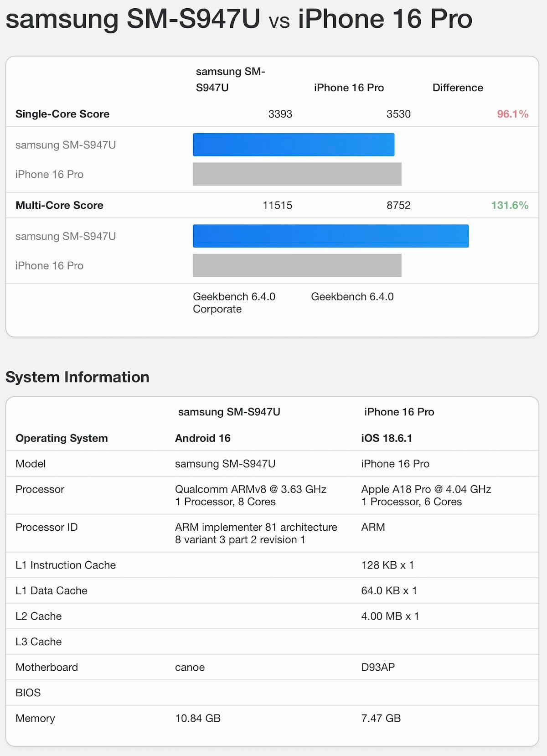Click the '64.0 KB x 1' value
Screen dimensions: 547x756
pos(389,590)
